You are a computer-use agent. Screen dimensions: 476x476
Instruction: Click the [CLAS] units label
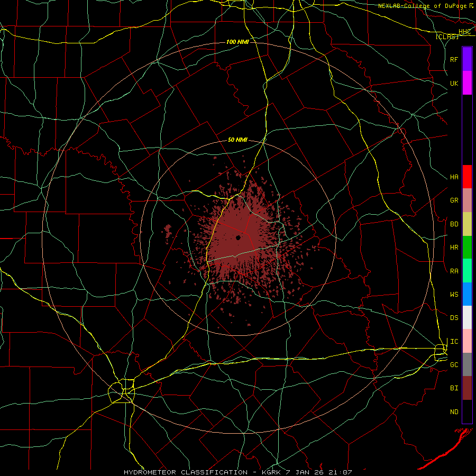(447, 36)
